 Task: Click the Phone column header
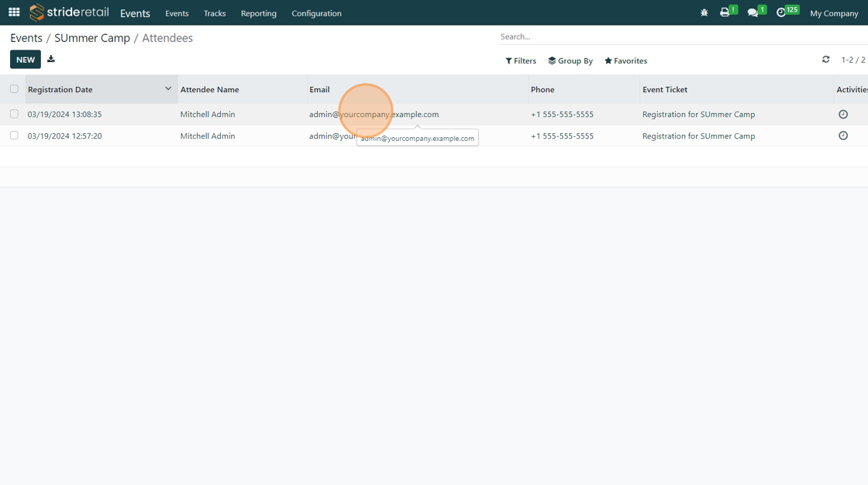coord(584,89)
